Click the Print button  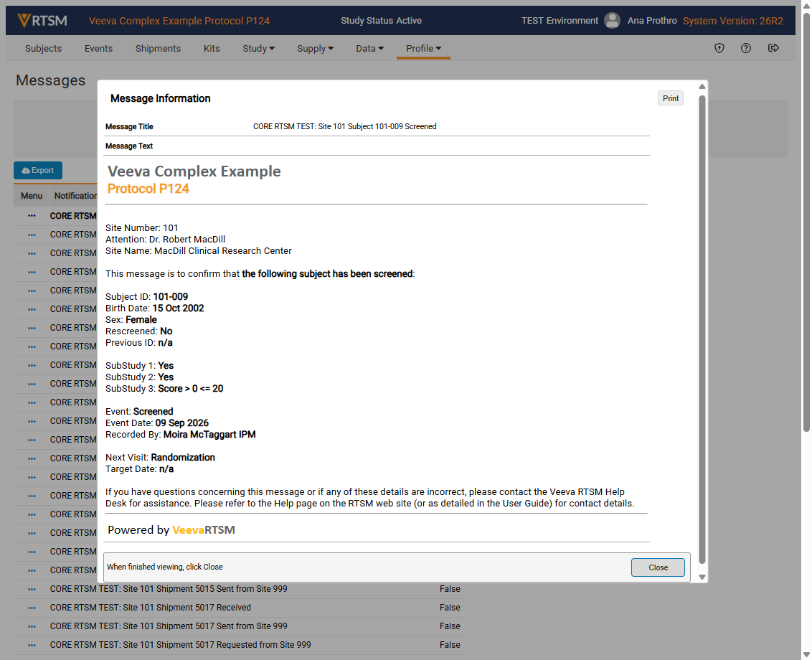[670, 98]
